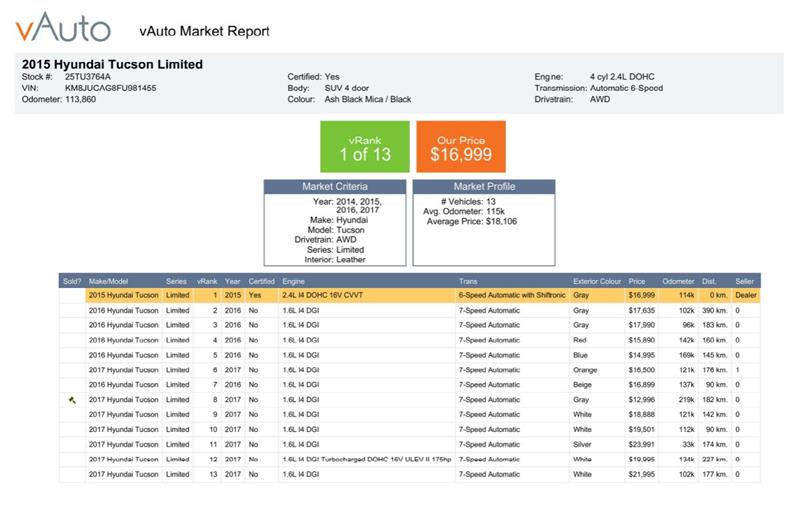Select engine cell 2.4L I4 DOHC 16V CVVT
This screenshot has height=512, width=800.
pyautogui.click(x=322, y=295)
